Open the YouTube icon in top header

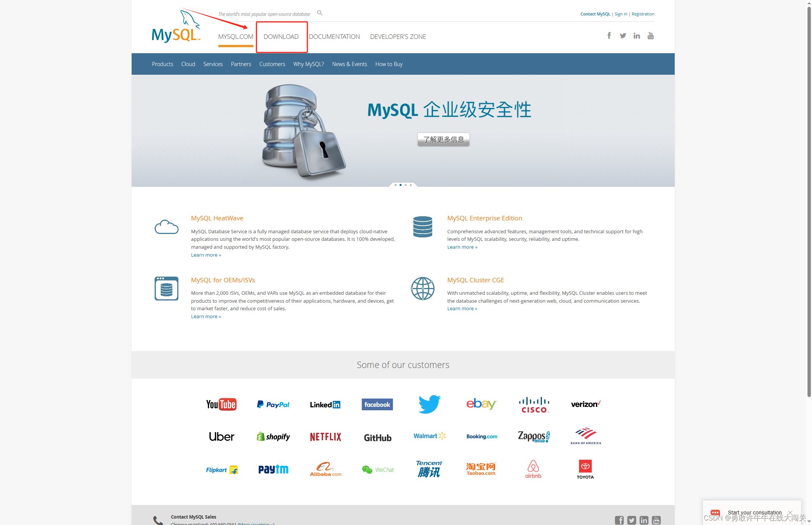tap(651, 35)
